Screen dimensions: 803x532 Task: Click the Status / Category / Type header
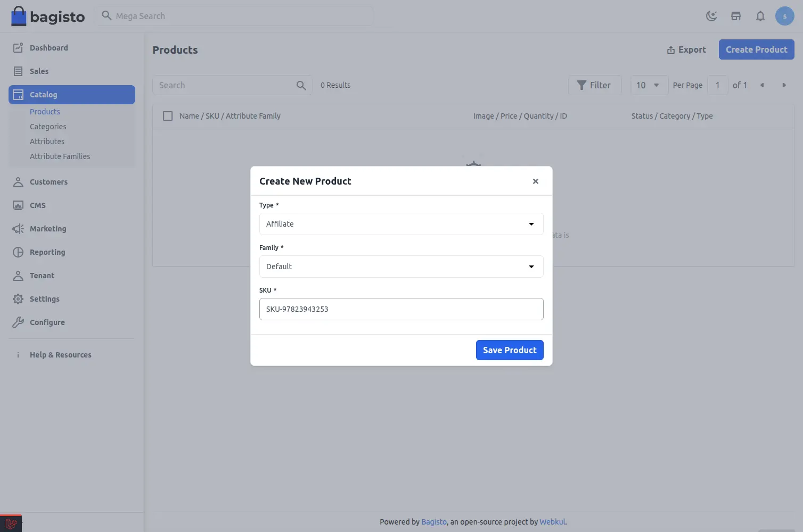(x=672, y=116)
